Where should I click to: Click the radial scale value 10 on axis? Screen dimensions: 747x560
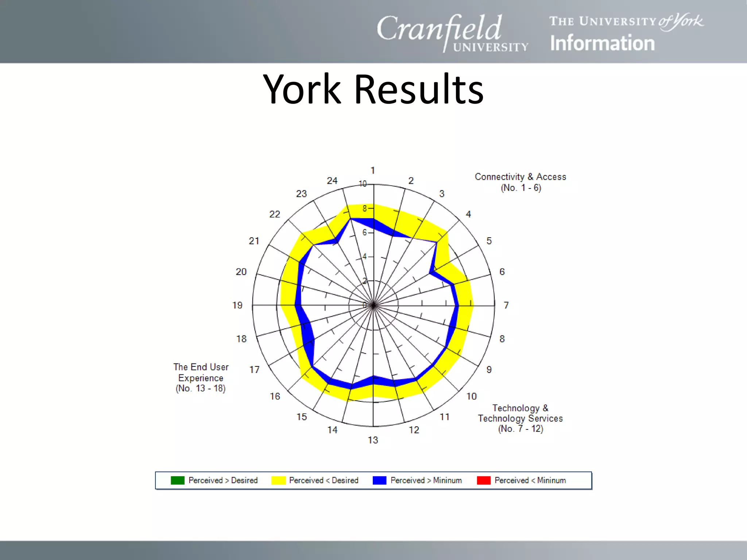(363, 184)
